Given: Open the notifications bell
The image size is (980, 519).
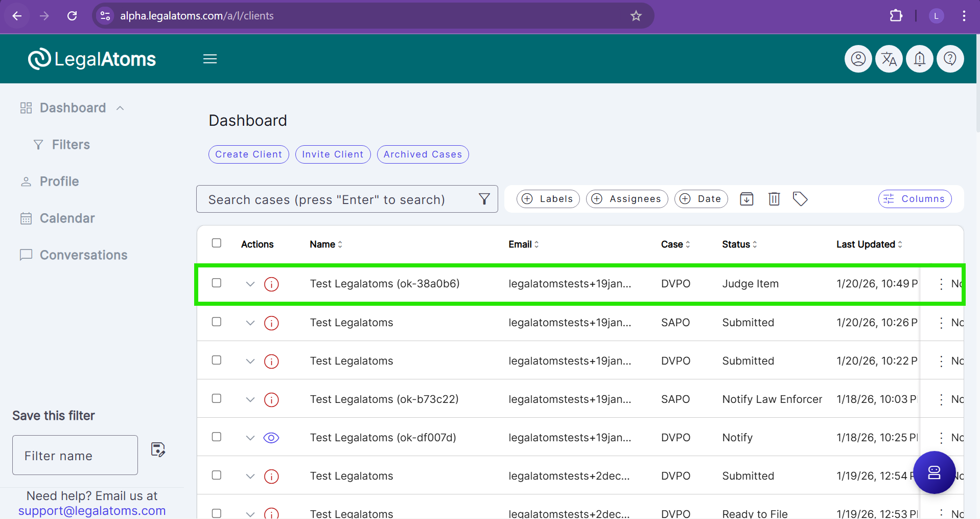Looking at the screenshot, I should coord(919,59).
